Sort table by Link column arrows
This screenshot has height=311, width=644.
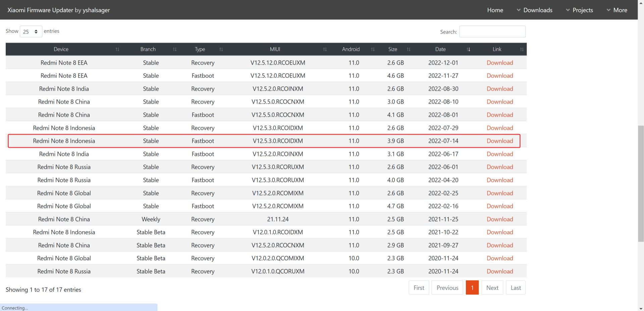click(522, 49)
